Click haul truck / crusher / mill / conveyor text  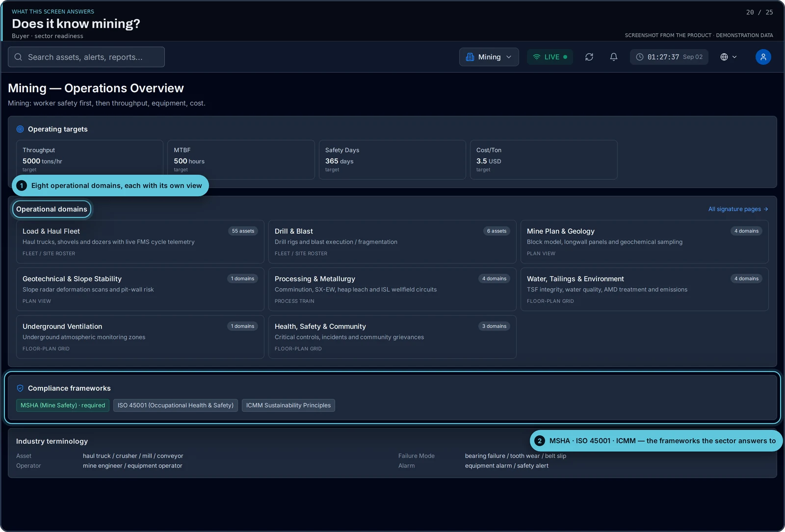[133, 456]
